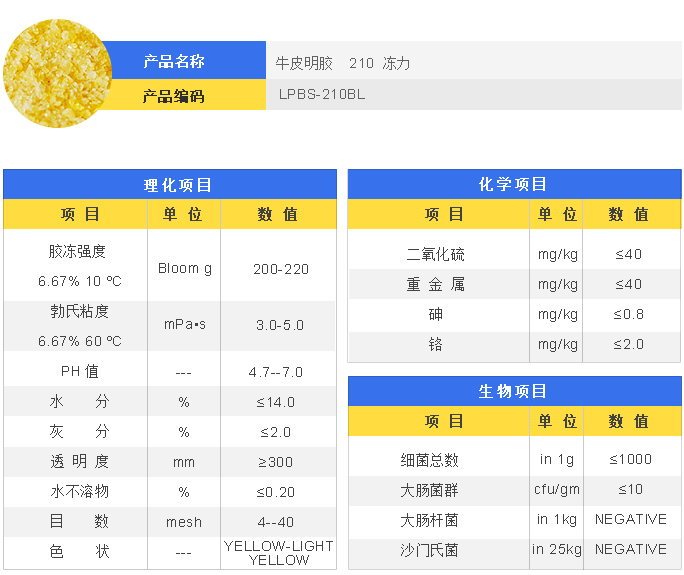
Task: Click the 200-220 value cell
Action: tap(280, 269)
